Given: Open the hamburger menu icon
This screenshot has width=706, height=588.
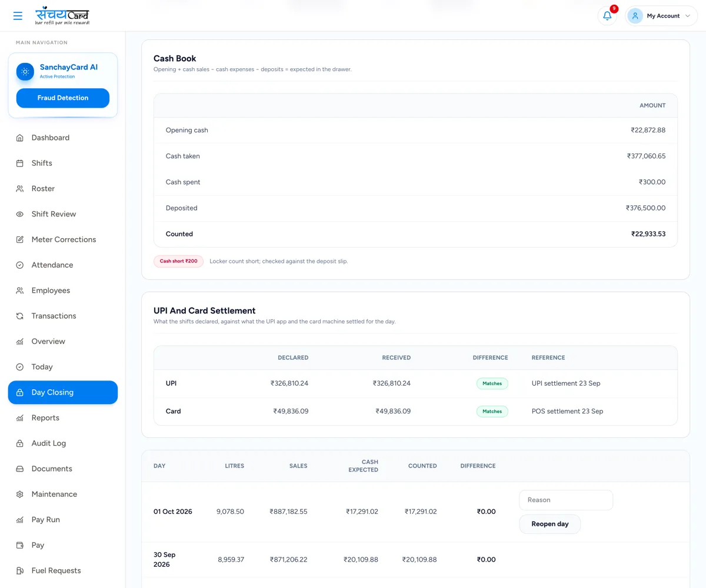Looking at the screenshot, I should point(18,16).
